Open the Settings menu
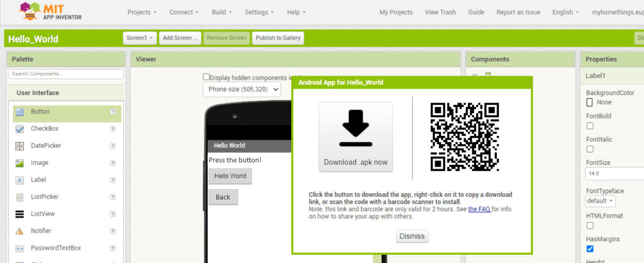Viewport: 644px width, 263px height. click(x=259, y=13)
